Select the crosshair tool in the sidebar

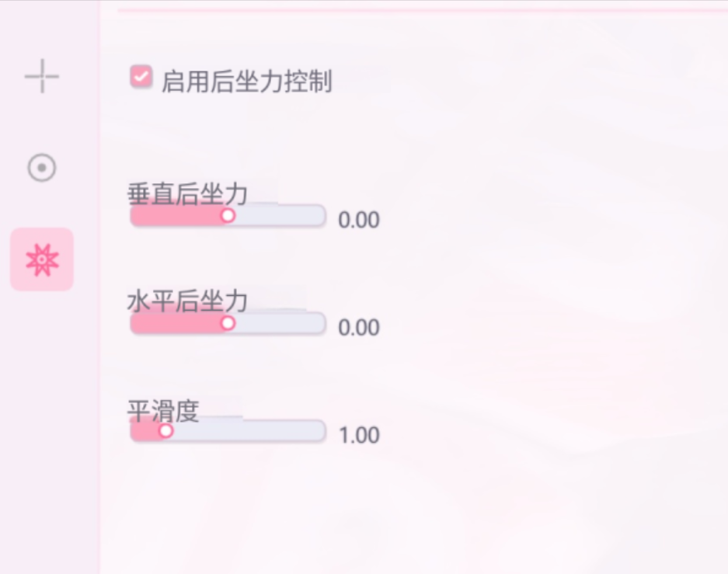pyautogui.click(x=41, y=77)
